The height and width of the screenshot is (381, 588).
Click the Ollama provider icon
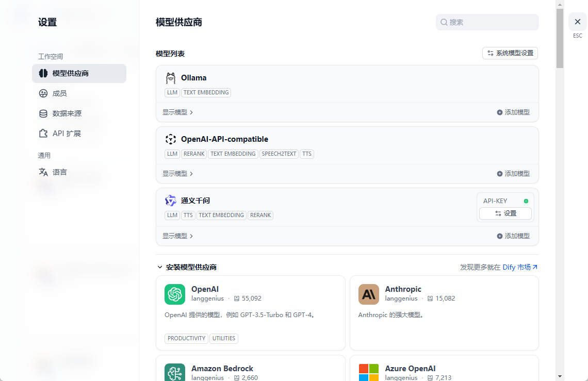171,77
